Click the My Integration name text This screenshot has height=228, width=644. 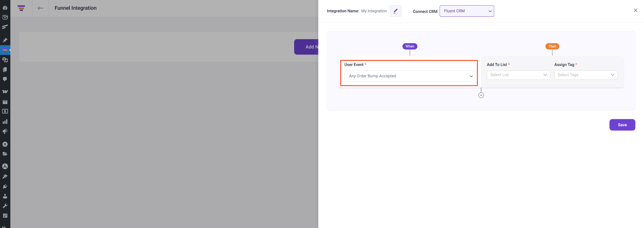pyautogui.click(x=374, y=11)
